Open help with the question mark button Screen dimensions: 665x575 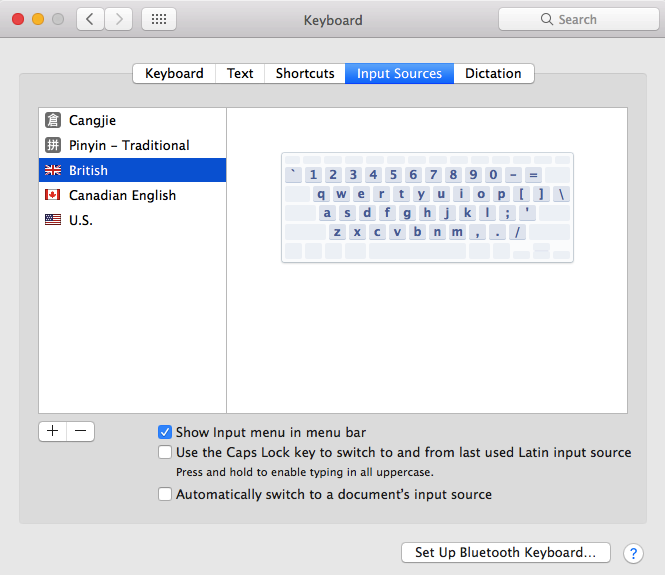click(x=633, y=553)
